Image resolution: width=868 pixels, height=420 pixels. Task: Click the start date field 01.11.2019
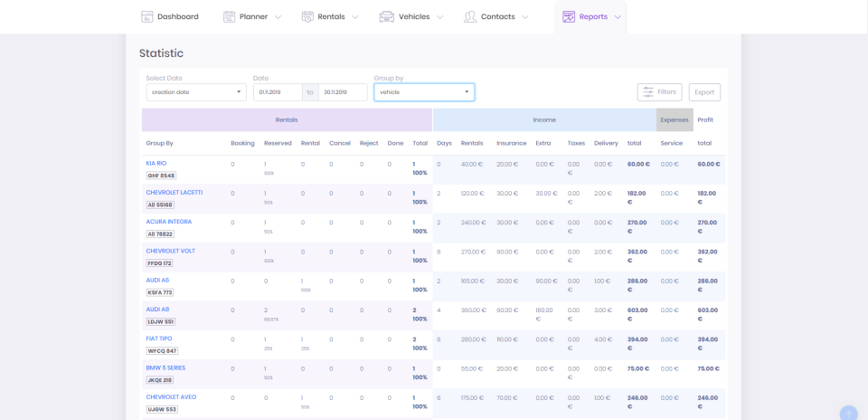[278, 92]
